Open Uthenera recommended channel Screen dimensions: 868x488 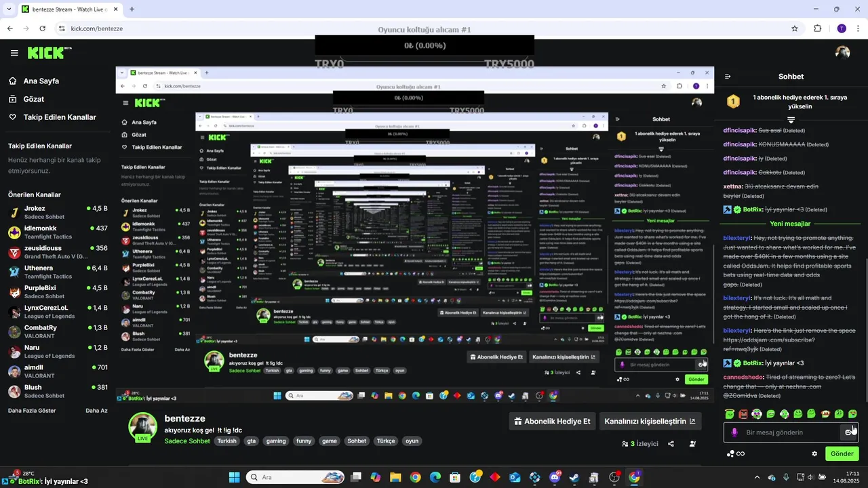pos(58,272)
